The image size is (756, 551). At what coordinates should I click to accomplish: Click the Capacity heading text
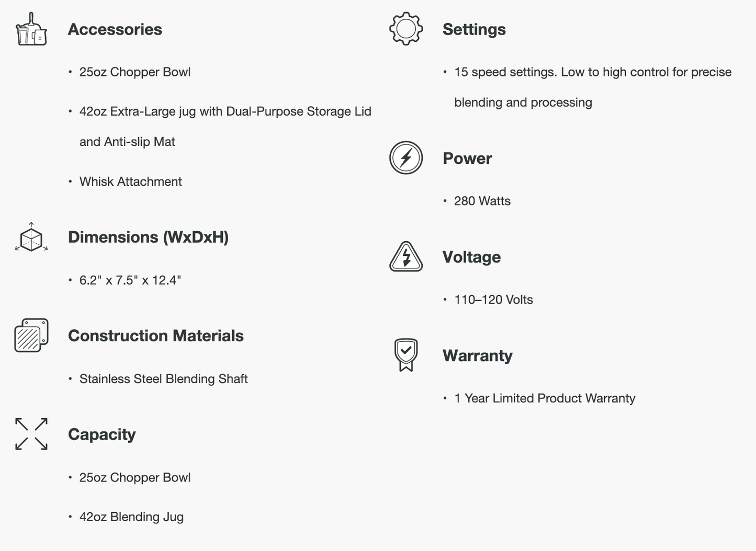[102, 434]
